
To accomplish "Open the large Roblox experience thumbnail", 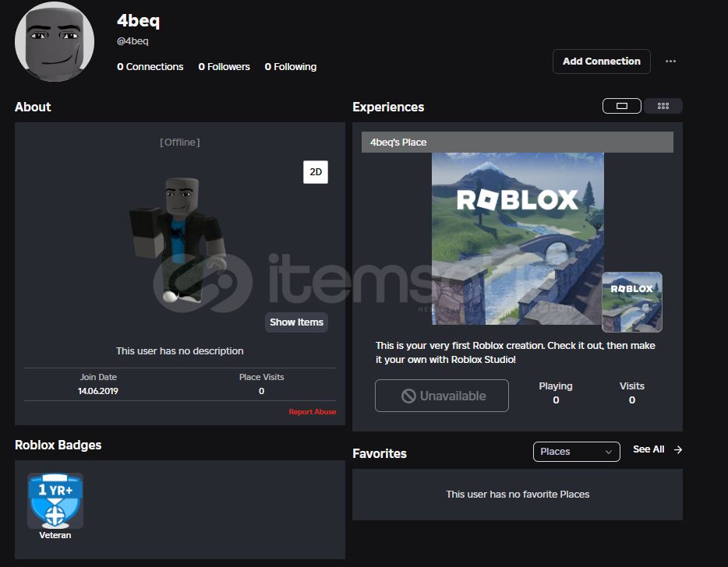I will [x=518, y=238].
